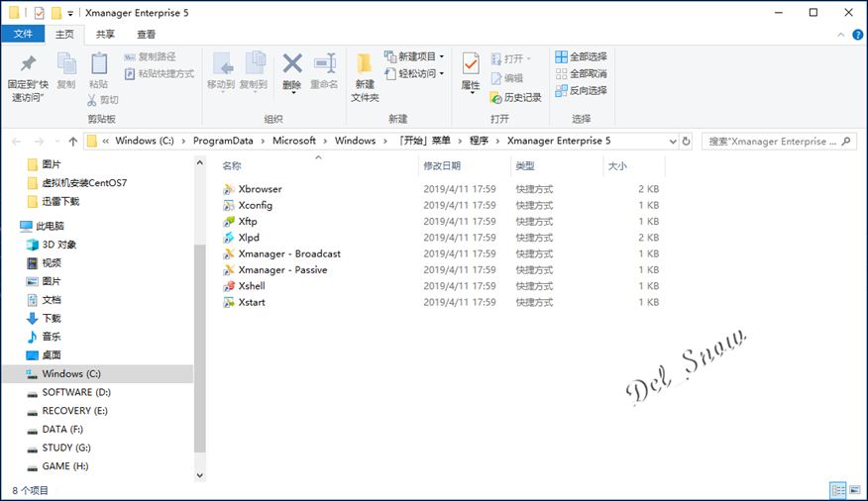Open History from ribbon
868x501 pixels.
pyautogui.click(x=515, y=98)
